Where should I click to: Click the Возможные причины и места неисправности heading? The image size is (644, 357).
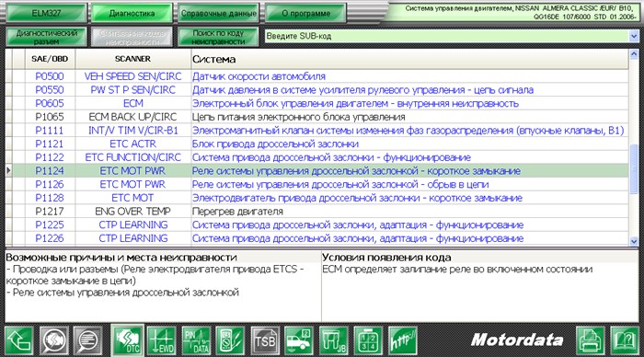tap(121, 258)
